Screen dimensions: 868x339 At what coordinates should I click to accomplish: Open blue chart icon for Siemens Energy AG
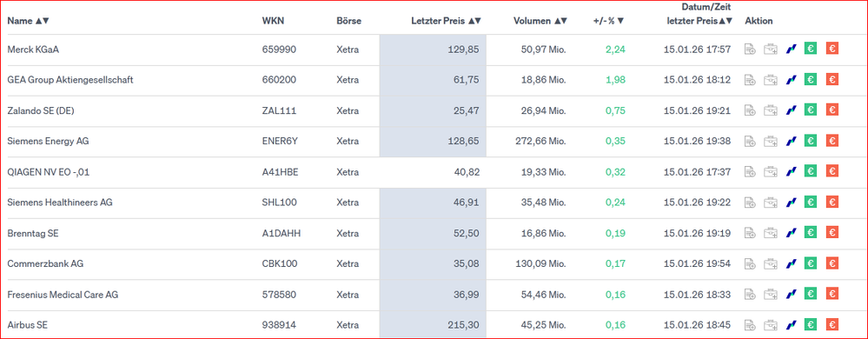[x=791, y=141]
